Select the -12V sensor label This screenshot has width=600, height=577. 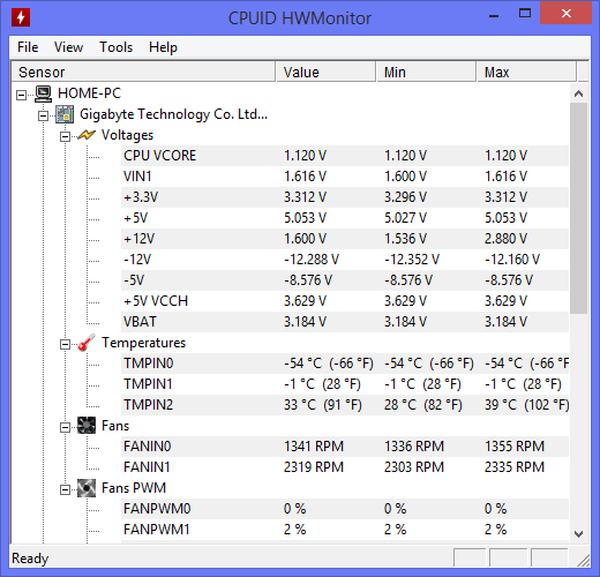tap(137, 259)
